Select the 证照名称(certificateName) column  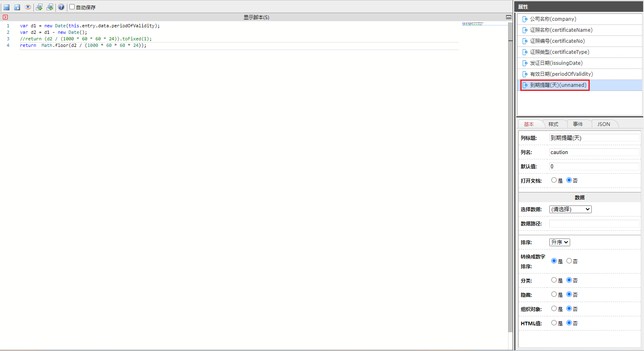[580, 30]
